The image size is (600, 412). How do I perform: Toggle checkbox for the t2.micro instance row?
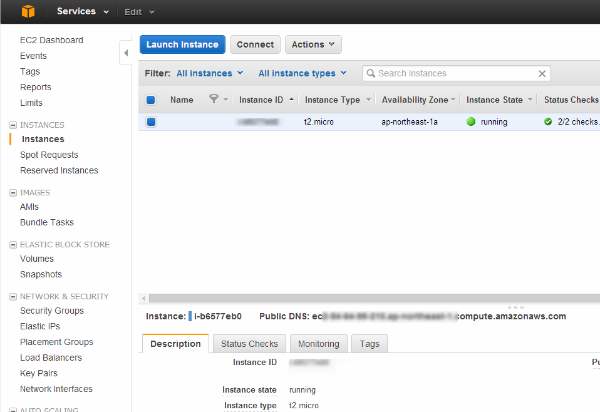[151, 122]
